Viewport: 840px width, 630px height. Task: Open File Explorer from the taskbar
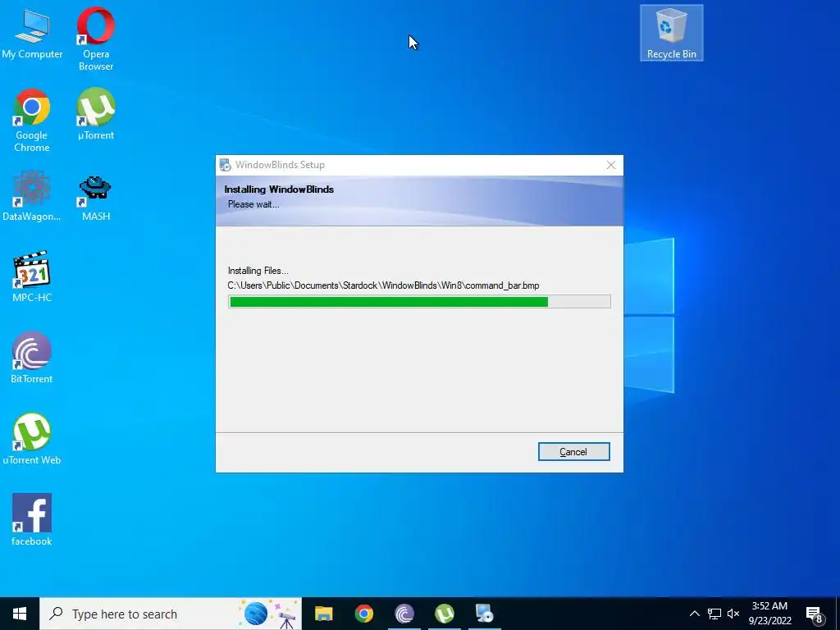coord(323,614)
